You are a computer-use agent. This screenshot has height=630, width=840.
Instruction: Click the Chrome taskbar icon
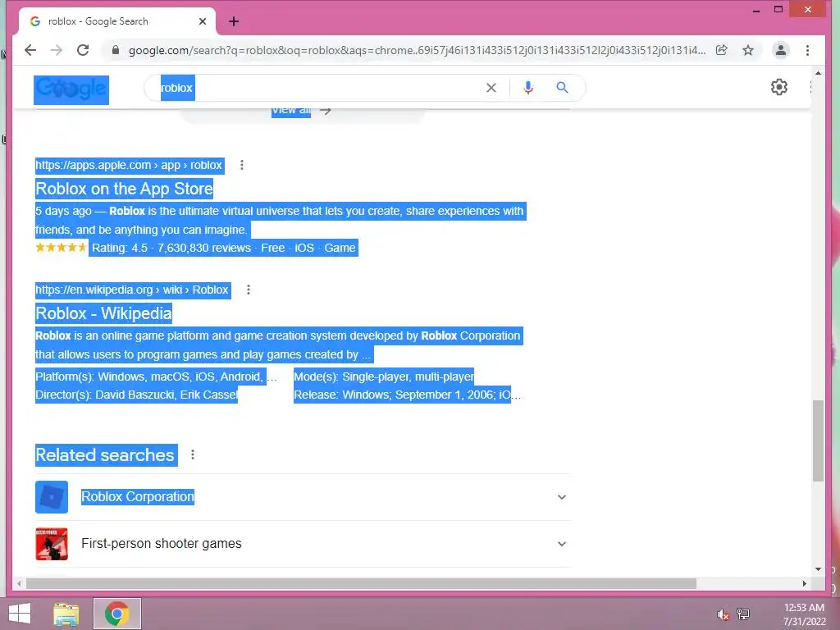116,614
